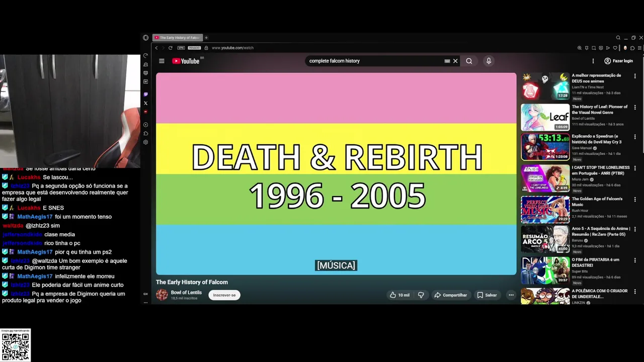Screen dimensions: 644x362
Task: Open options menu for 'A melhor representação' video
Action: [x=635, y=76]
